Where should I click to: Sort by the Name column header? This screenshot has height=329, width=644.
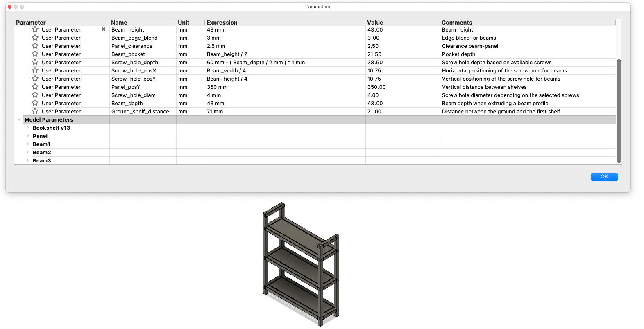[x=143, y=23]
